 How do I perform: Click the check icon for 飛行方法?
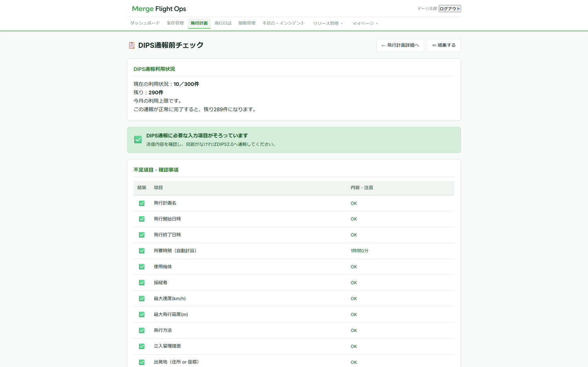click(x=142, y=331)
